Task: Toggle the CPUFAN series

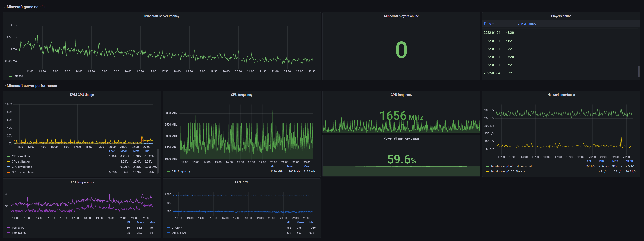Action: 177,228
